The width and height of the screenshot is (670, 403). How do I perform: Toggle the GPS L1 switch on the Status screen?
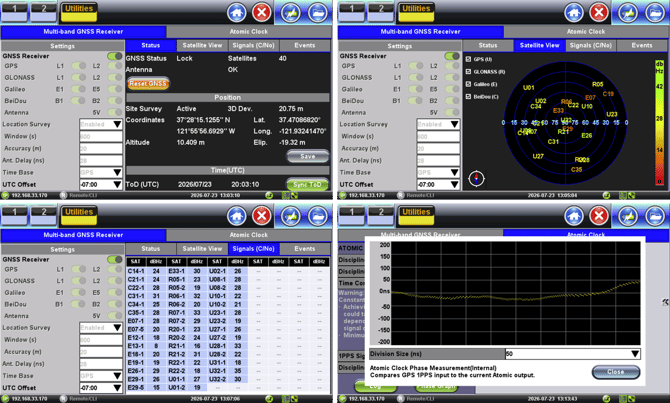point(79,66)
